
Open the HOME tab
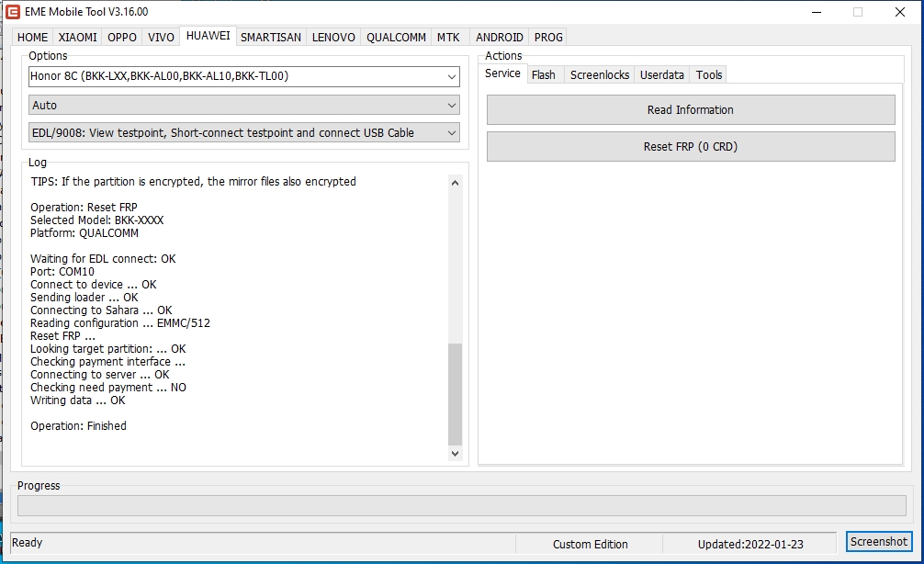click(x=33, y=38)
